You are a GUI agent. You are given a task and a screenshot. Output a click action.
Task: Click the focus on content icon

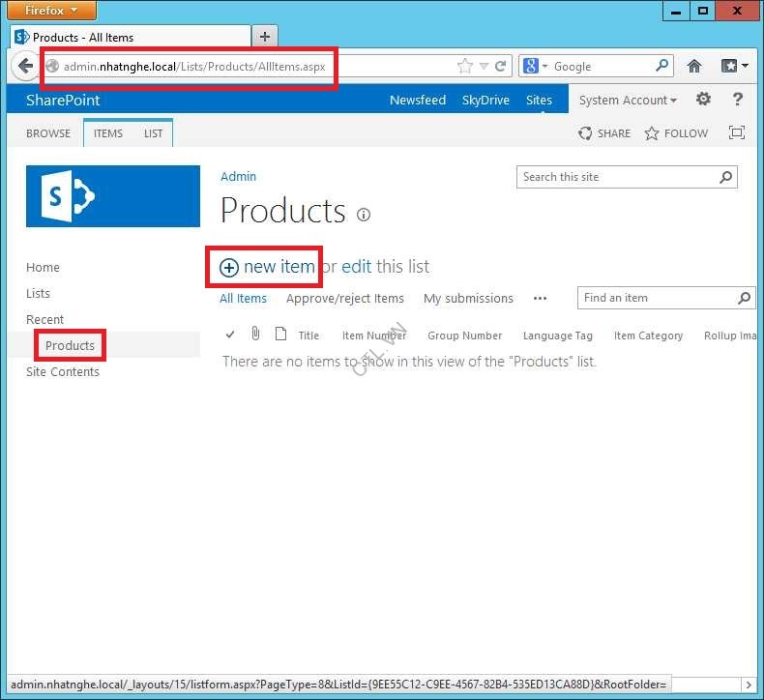coord(737,133)
